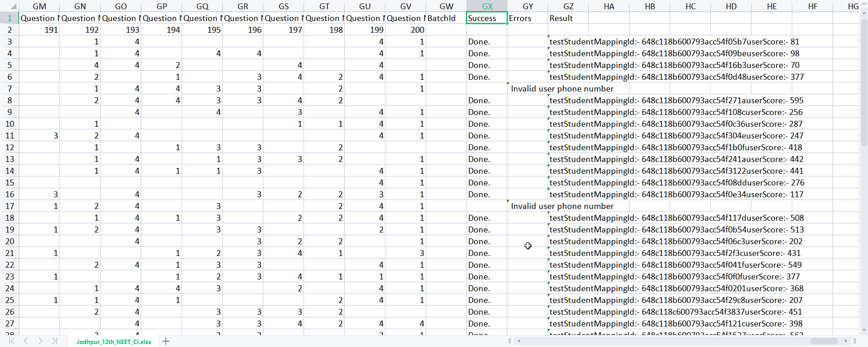
Task: Select row 7 by its row header
Action: 10,88
